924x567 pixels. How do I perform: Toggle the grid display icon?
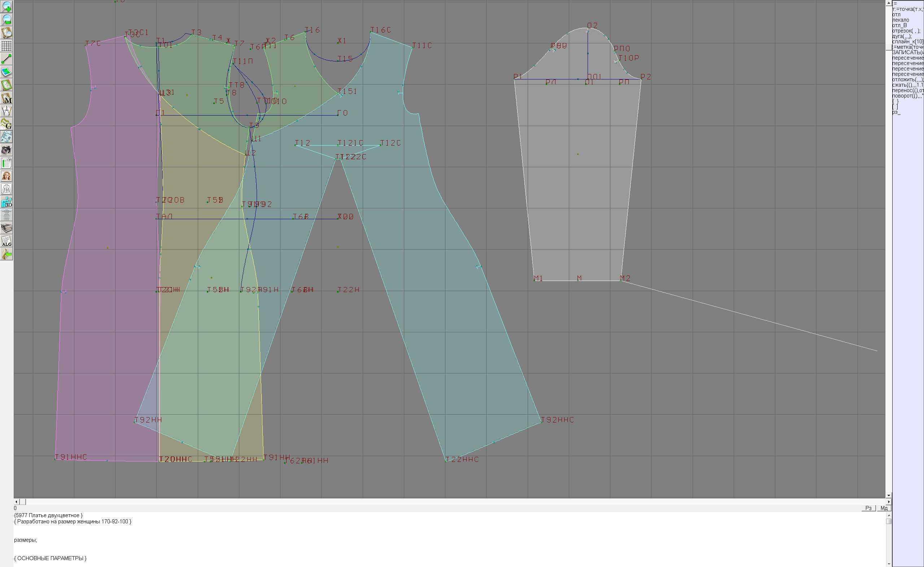[6, 46]
